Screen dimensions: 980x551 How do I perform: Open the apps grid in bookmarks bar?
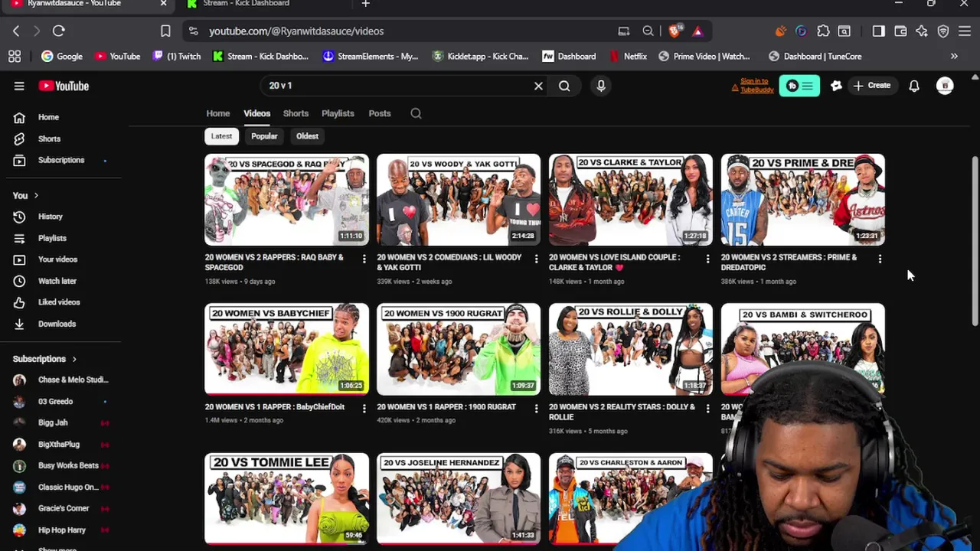point(15,56)
